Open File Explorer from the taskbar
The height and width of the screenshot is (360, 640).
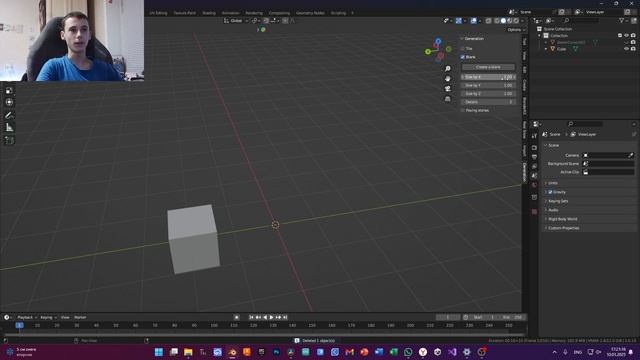click(188, 352)
